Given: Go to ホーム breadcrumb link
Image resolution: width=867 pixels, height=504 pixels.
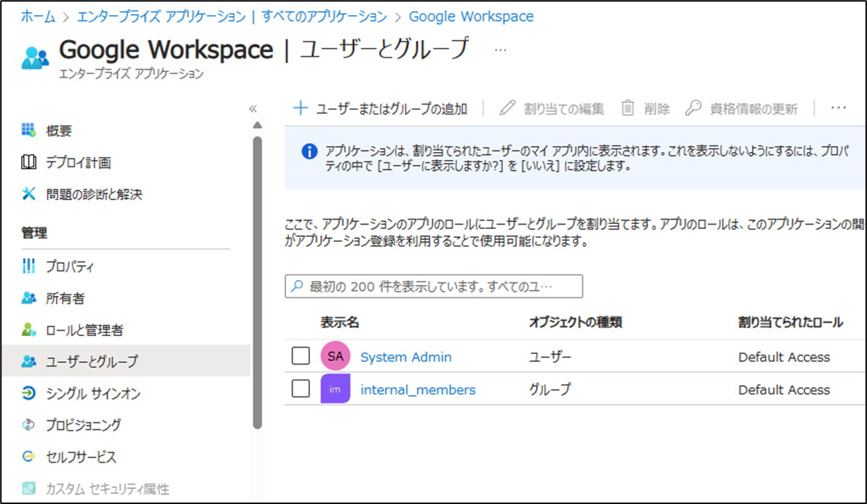Looking at the screenshot, I should pyautogui.click(x=38, y=17).
